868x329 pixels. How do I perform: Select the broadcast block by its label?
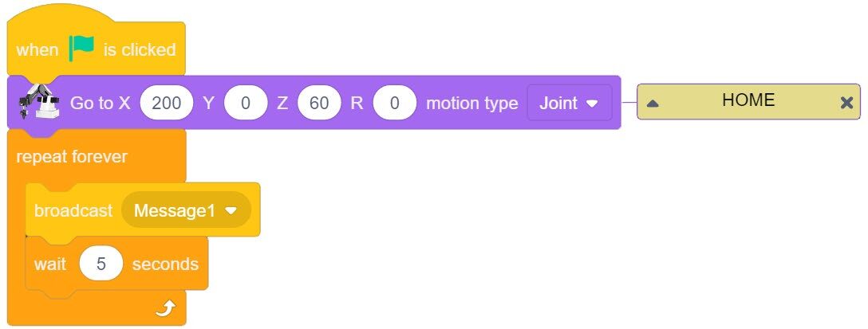(73, 210)
